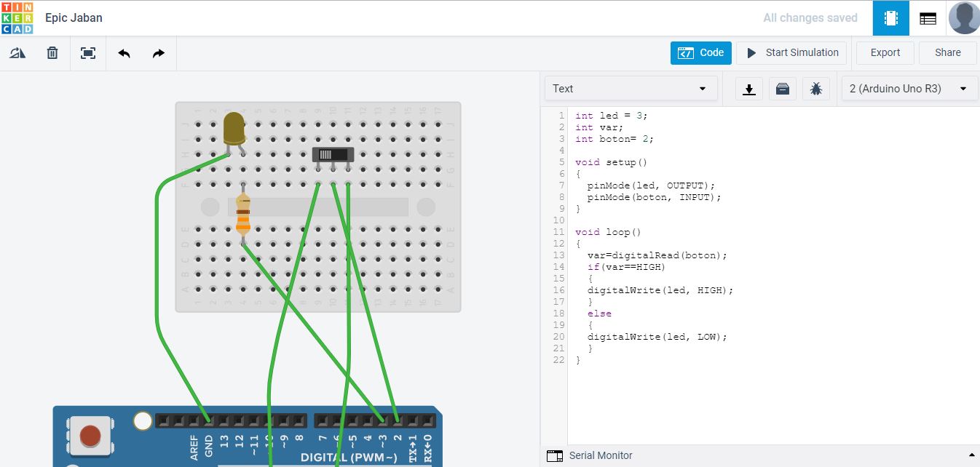Start the debugger bug icon

tap(816, 89)
